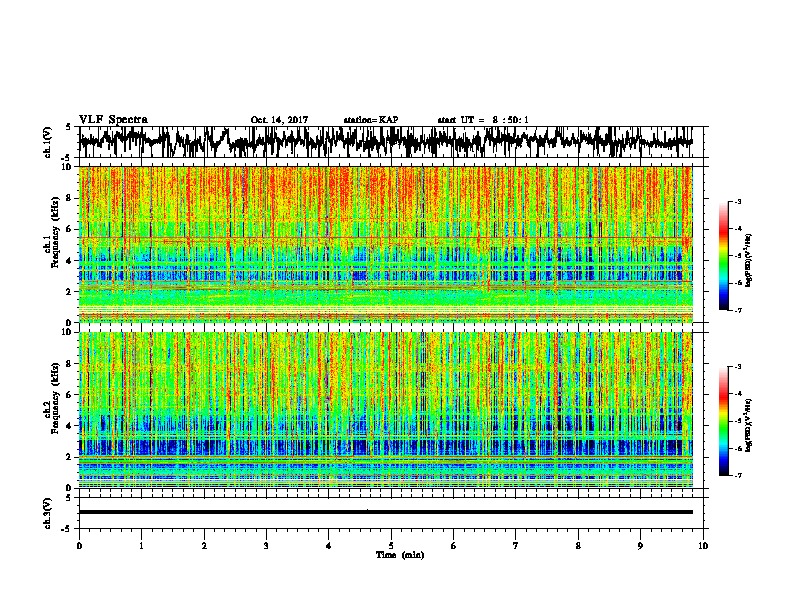
Task: Click time axis tick label '4'
Action: tap(329, 546)
